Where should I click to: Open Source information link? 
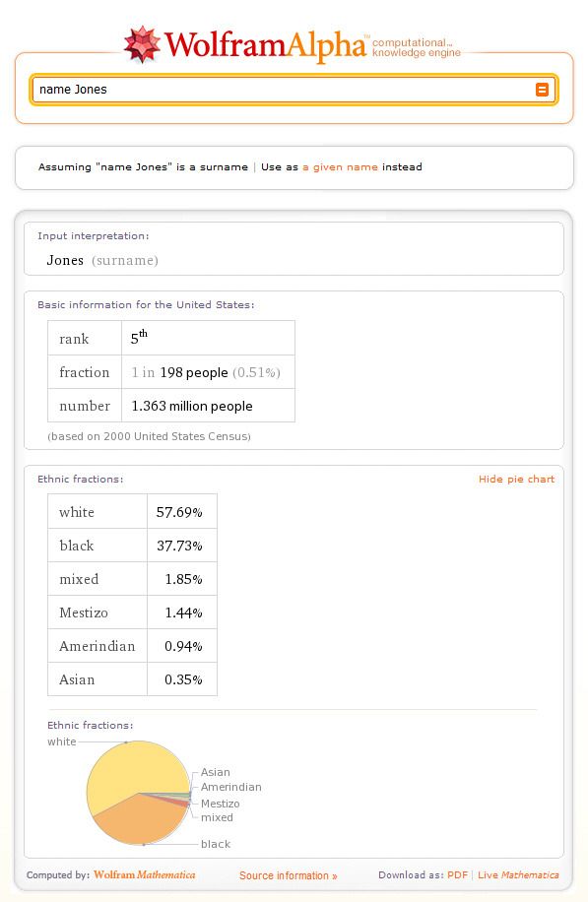(289, 875)
